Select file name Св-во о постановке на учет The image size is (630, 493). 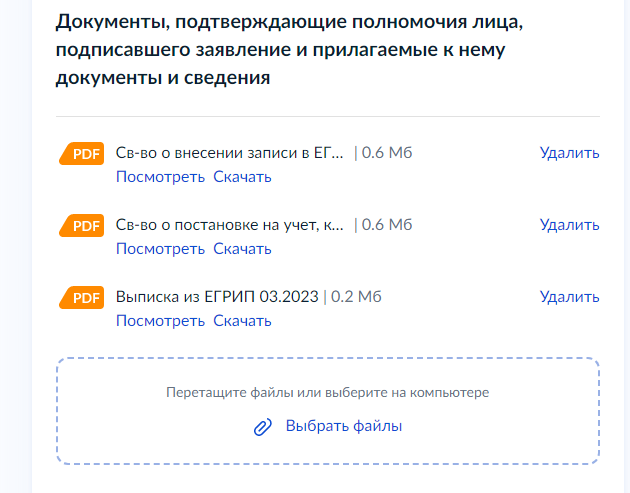230,225
